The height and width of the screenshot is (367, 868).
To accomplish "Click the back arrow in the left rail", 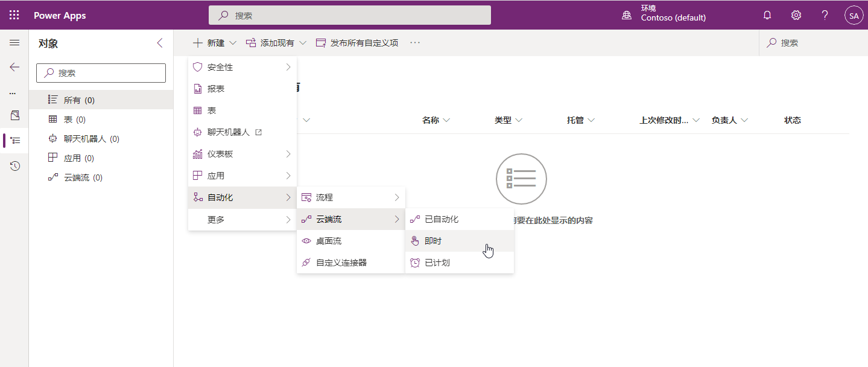I will click(x=14, y=67).
